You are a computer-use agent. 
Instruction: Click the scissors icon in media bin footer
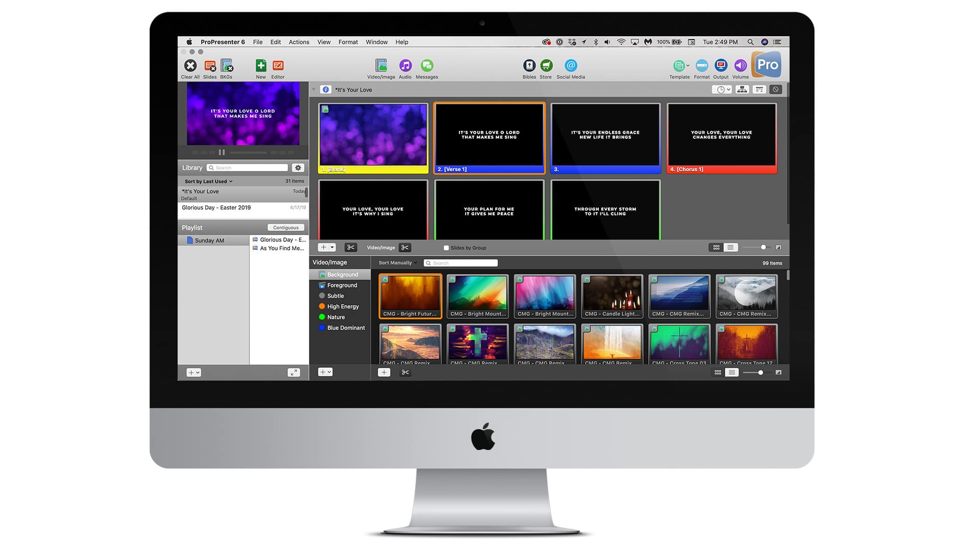pos(405,372)
